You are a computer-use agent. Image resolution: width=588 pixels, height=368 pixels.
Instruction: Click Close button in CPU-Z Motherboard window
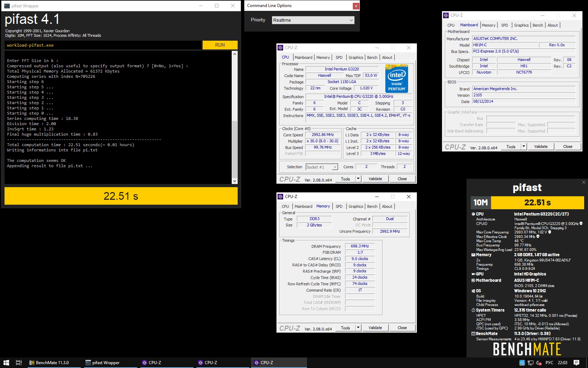pyautogui.click(x=568, y=146)
